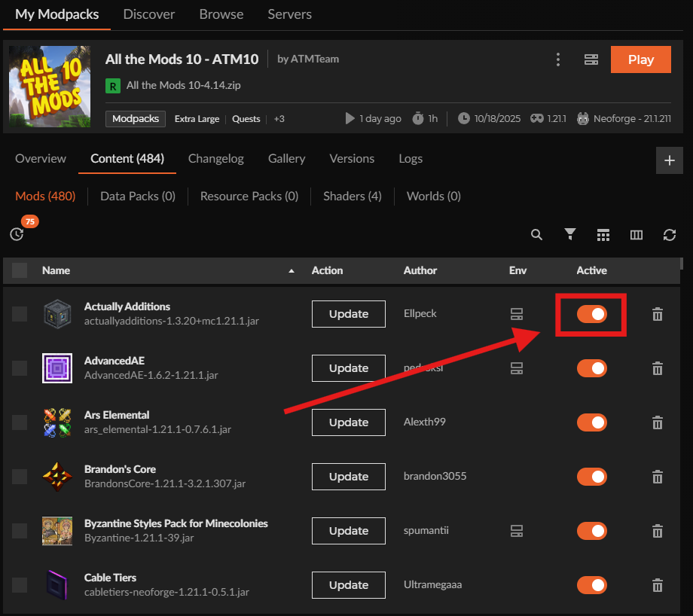Click Actually Additions server env icon
This screenshot has width=693, height=616.
(x=517, y=314)
